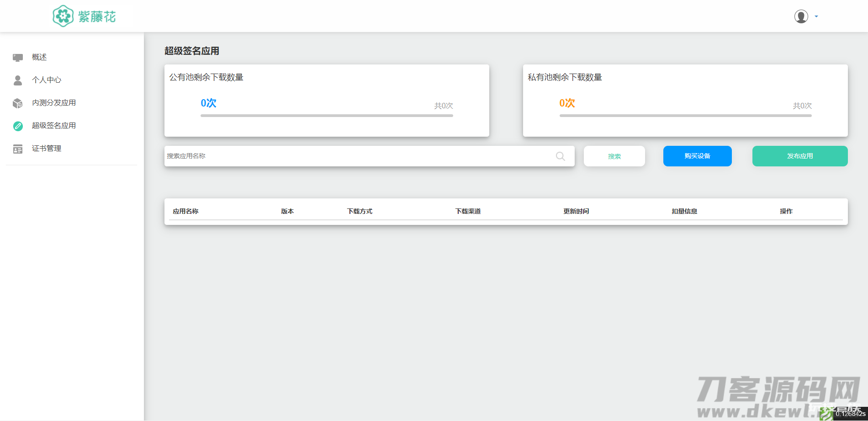Click the 公有池 download progress bar

coord(327,116)
